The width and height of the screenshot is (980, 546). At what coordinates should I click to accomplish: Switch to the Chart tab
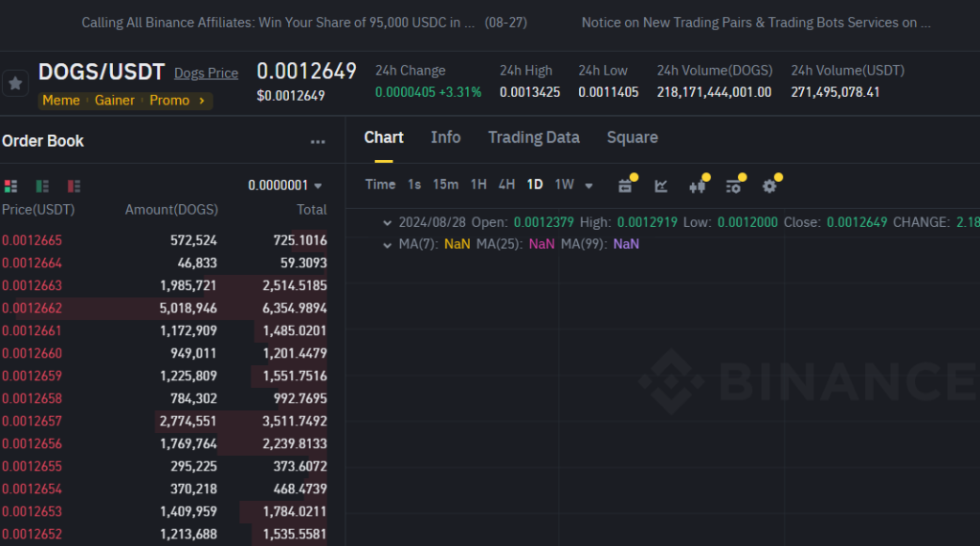click(384, 138)
